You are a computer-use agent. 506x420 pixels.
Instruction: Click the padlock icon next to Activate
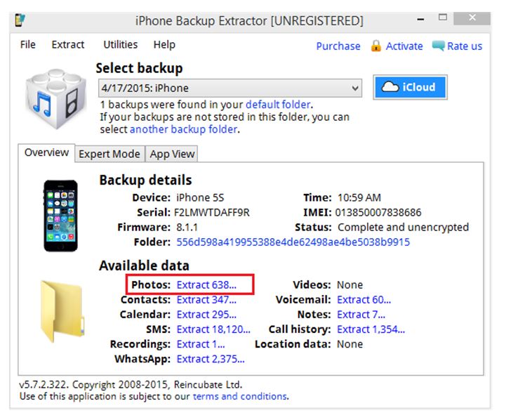[375, 46]
